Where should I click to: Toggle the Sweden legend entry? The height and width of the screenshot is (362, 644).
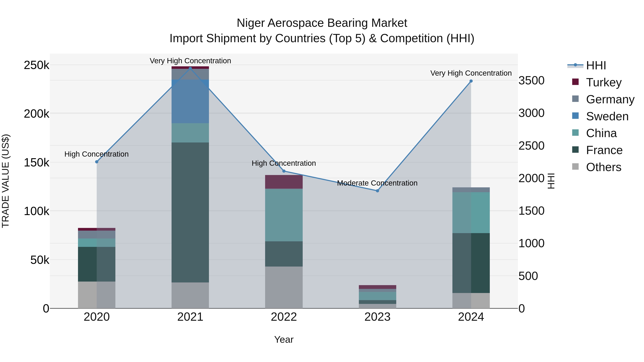coord(600,116)
